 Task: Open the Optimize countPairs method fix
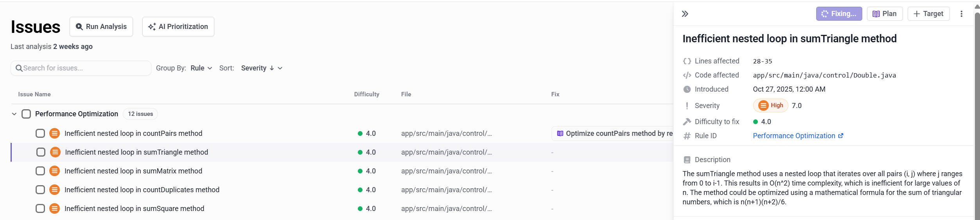pyautogui.click(x=612, y=133)
